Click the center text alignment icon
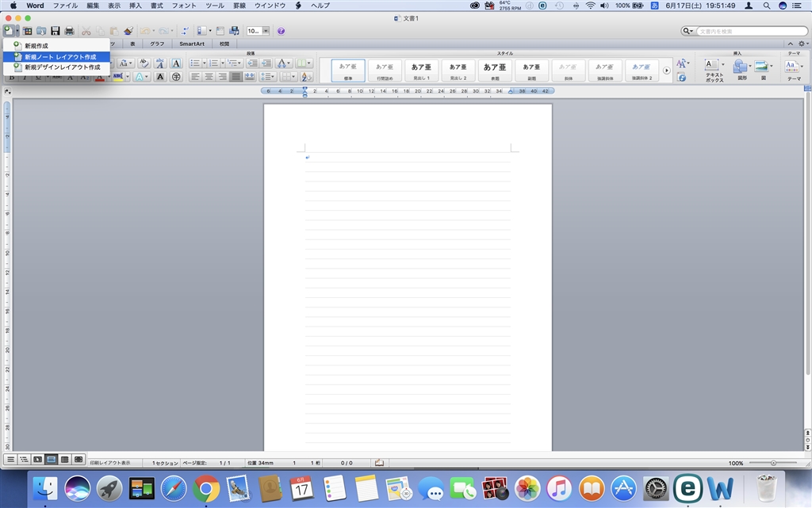Image resolution: width=812 pixels, height=508 pixels. [209, 77]
